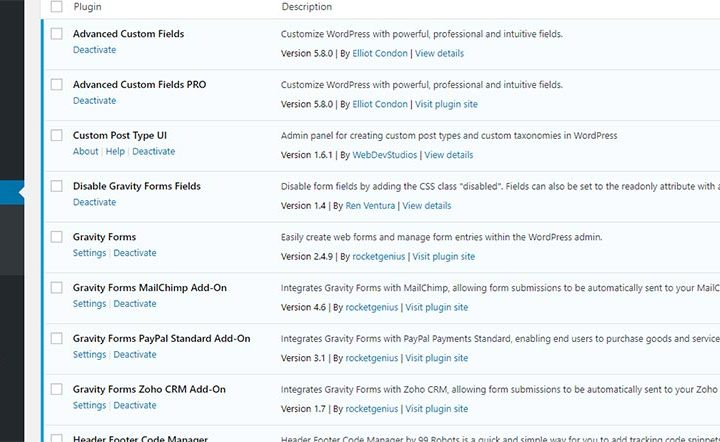
Task: Click the Description column header
Action: (307, 6)
